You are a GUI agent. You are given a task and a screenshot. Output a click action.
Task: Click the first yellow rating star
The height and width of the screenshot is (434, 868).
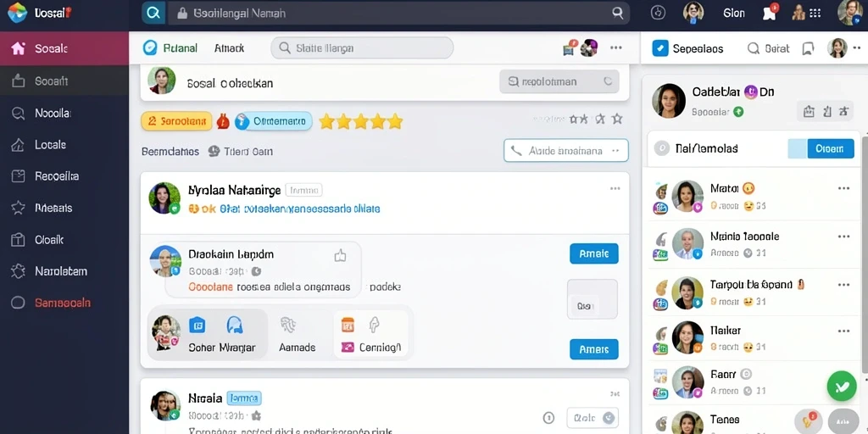[x=326, y=121]
